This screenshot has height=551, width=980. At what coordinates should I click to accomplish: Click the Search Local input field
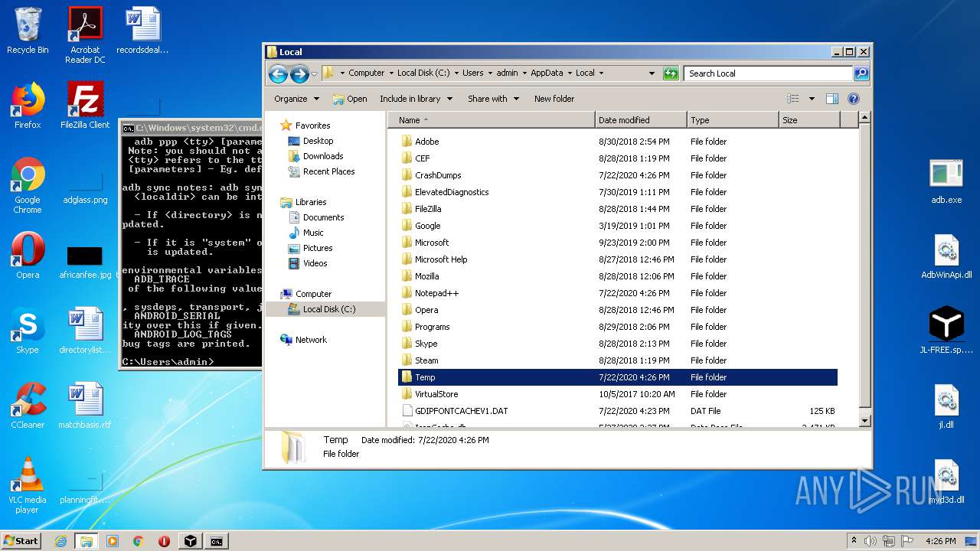pos(768,73)
